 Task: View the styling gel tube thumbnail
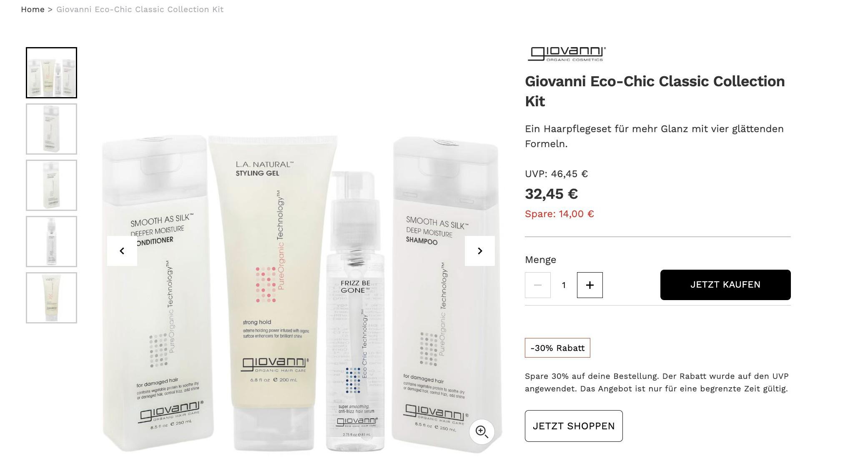coord(52,298)
